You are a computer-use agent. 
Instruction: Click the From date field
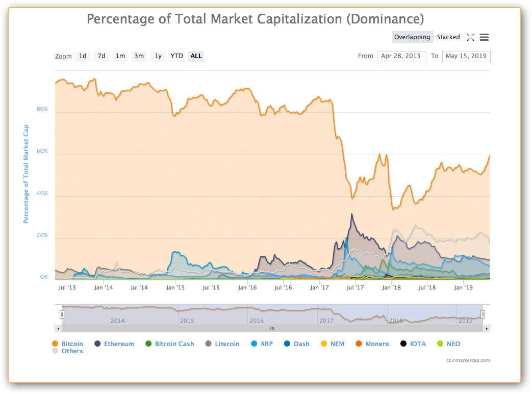[401, 56]
